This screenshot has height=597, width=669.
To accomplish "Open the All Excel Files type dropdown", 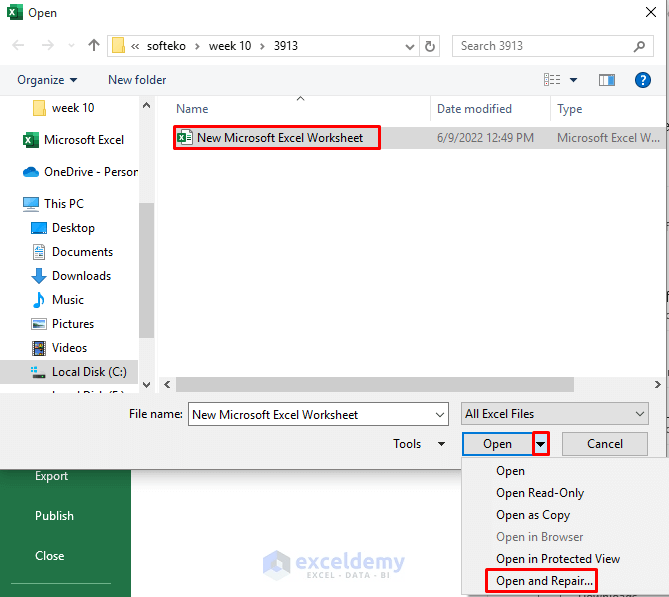I will point(555,414).
